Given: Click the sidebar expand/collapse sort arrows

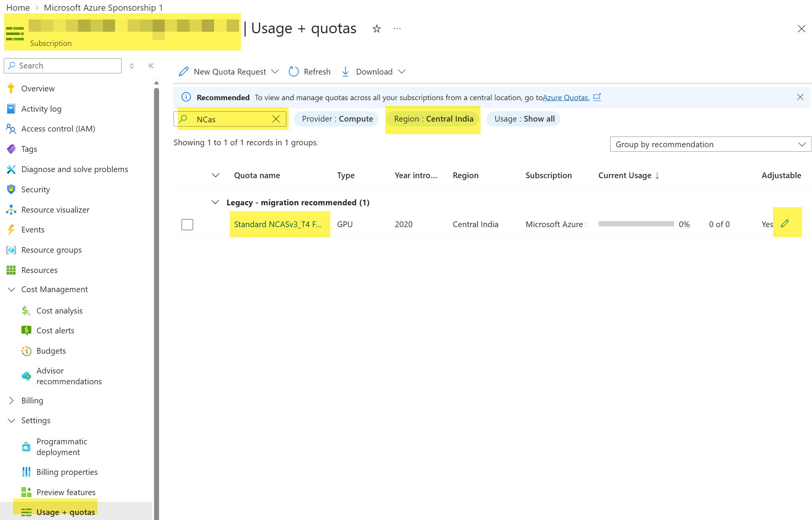Looking at the screenshot, I should click(132, 66).
